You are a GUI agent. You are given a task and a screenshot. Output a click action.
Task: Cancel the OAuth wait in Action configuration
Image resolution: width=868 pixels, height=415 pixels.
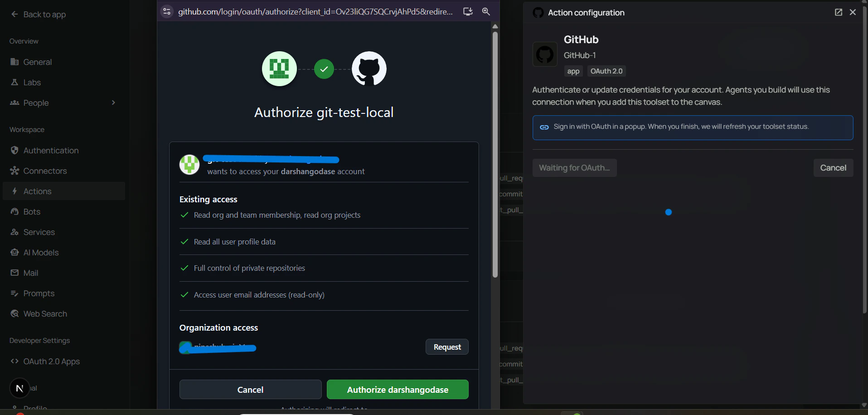(833, 168)
